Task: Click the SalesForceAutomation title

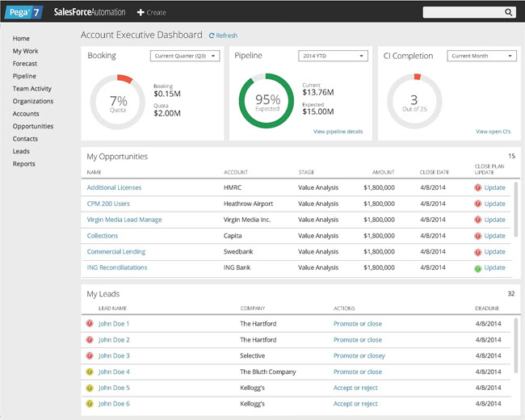Action: (x=90, y=12)
